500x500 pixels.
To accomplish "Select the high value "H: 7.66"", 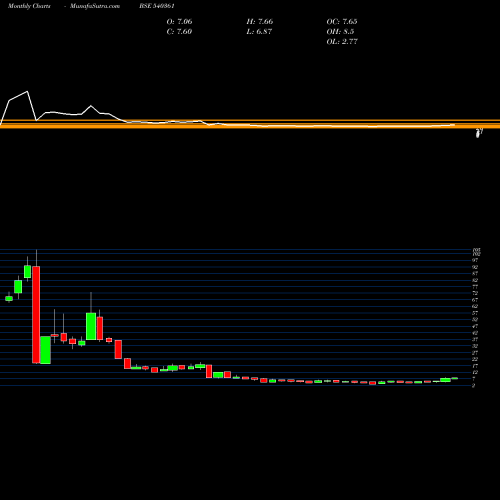I will 260,22.
